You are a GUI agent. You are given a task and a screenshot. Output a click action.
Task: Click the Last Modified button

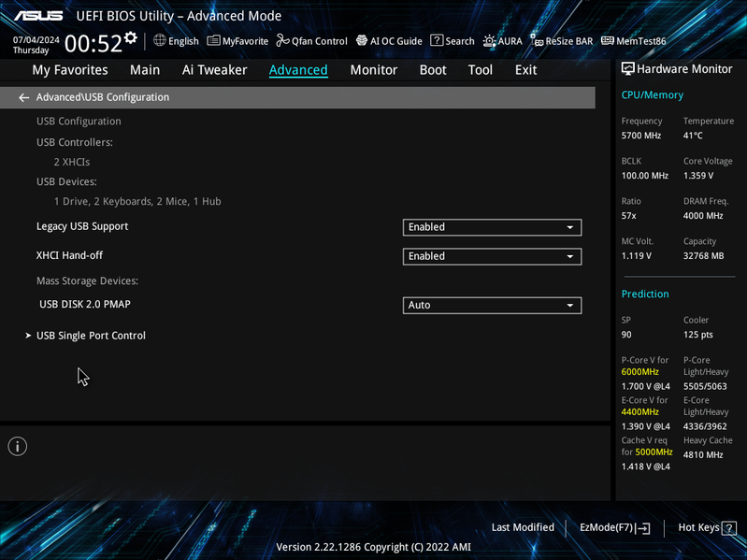[523, 527]
